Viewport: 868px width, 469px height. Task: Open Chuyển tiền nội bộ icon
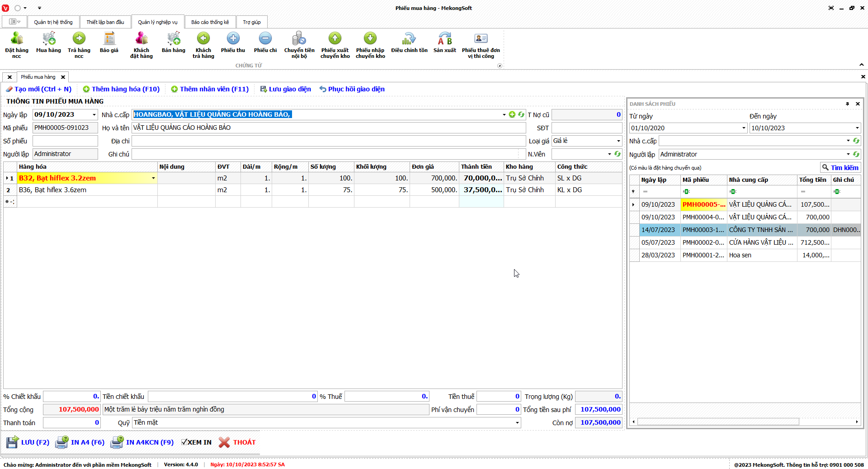click(299, 39)
